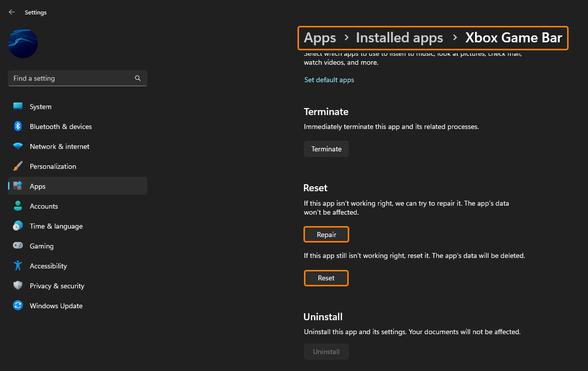Screen dimensions: 588x371
Task: Click the Personalization paintbrush icon
Action: [x=17, y=166]
